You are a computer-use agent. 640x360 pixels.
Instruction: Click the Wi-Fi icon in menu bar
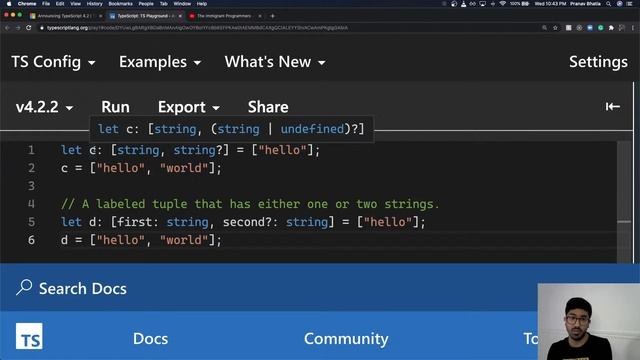[502, 4]
